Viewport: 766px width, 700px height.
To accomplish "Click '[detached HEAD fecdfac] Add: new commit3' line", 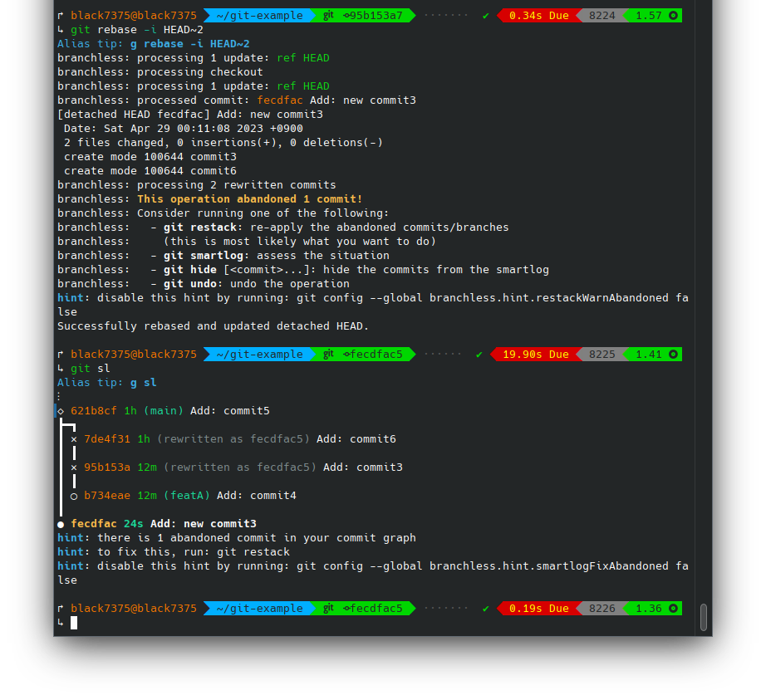I will tap(190, 115).
